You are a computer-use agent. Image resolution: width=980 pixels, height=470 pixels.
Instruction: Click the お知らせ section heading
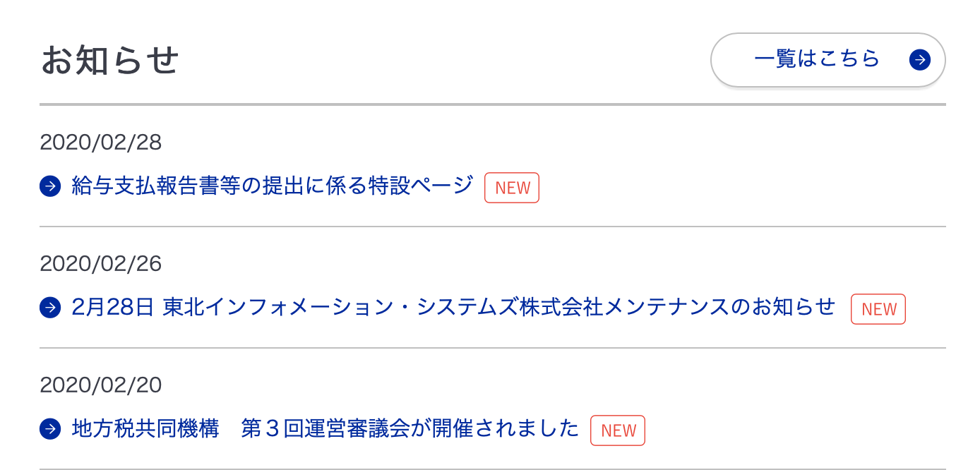(x=110, y=61)
